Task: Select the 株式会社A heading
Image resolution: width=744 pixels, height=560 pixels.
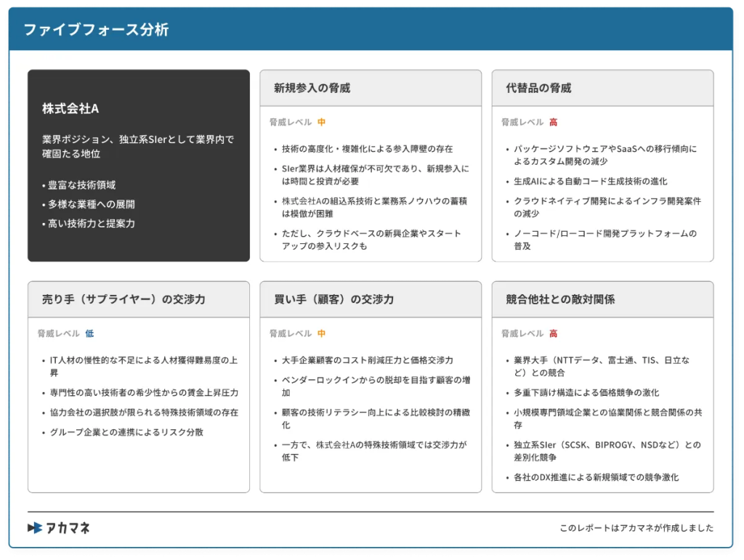Action: click(x=70, y=108)
